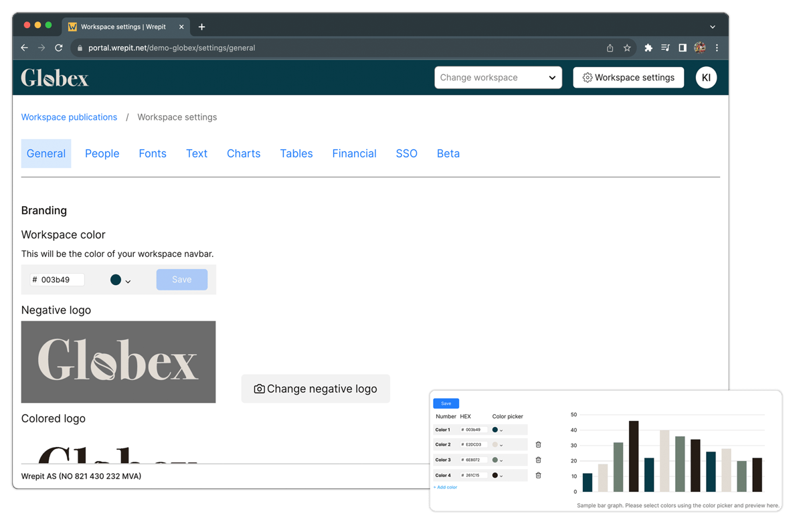Image resolution: width=803 pixels, height=532 pixels.
Task: Click the Color 2 beige swatch
Action: tap(495, 444)
